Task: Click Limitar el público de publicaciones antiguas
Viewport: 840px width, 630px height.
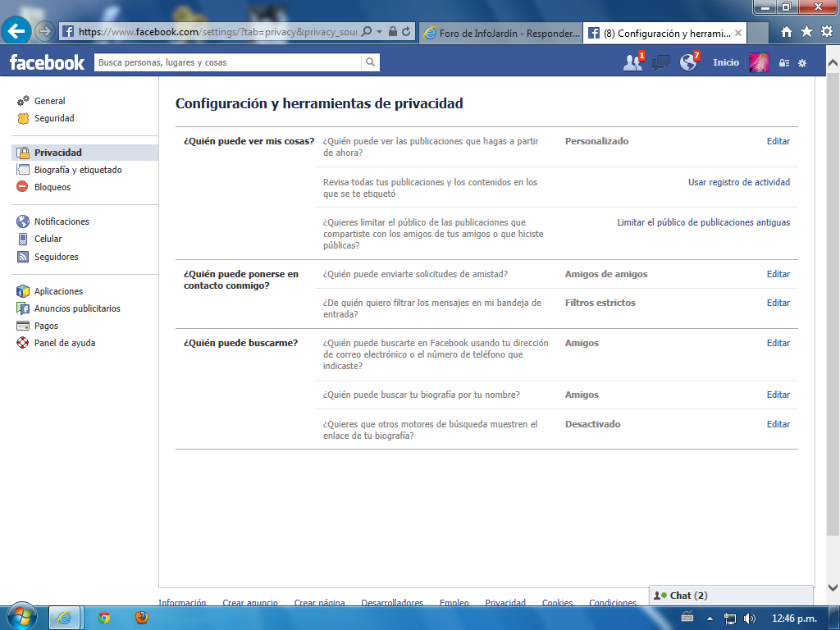Action: (703, 222)
